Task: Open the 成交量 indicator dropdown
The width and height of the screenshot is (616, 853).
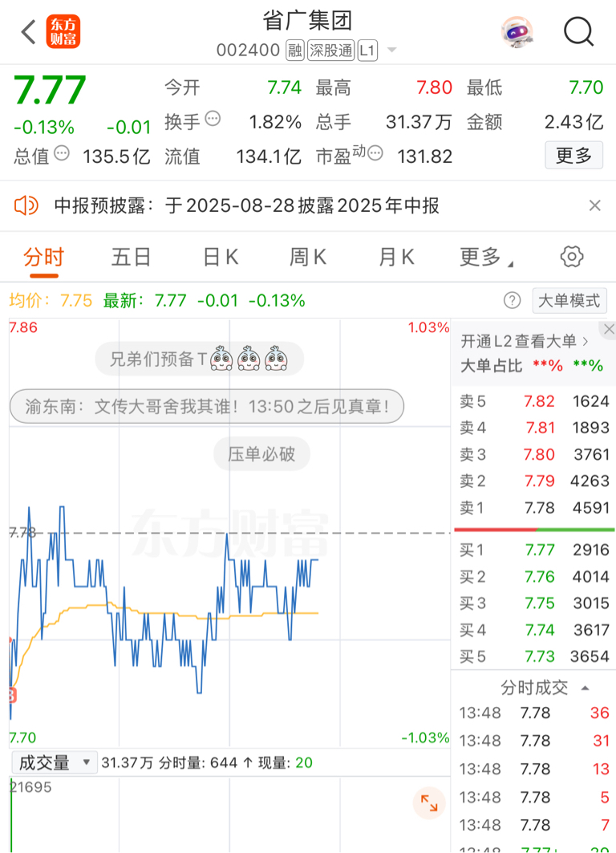Action: pyautogui.click(x=55, y=762)
